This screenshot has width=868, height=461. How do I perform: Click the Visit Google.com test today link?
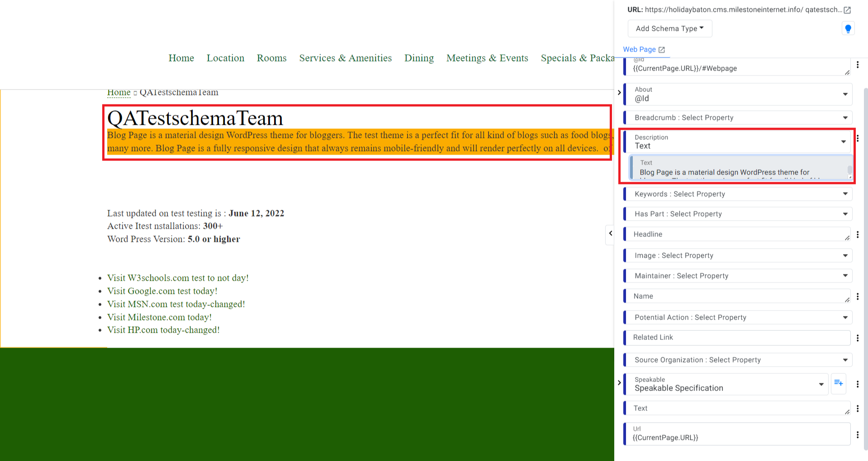[162, 291]
